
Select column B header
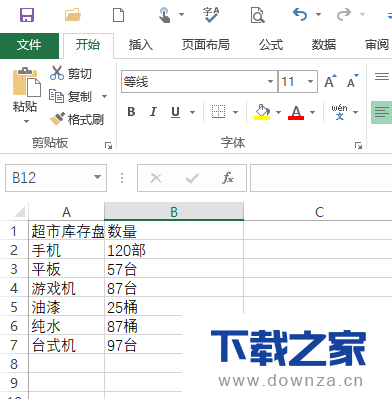click(174, 212)
